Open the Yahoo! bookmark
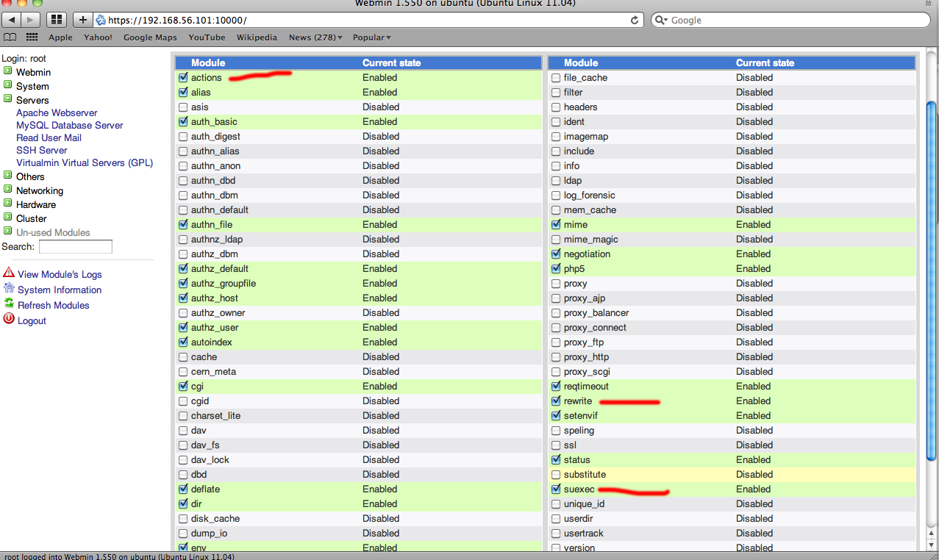Screen dimensions: 939x560 click(x=98, y=37)
